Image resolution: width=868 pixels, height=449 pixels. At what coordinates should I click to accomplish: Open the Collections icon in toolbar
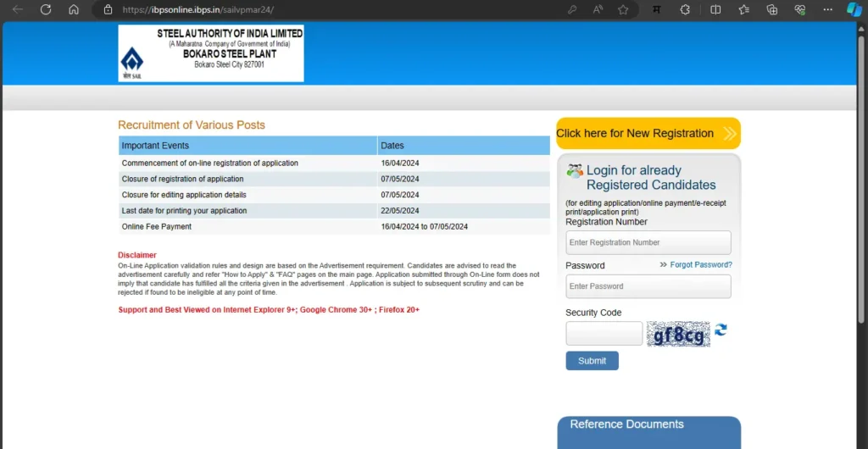click(771, 10)
